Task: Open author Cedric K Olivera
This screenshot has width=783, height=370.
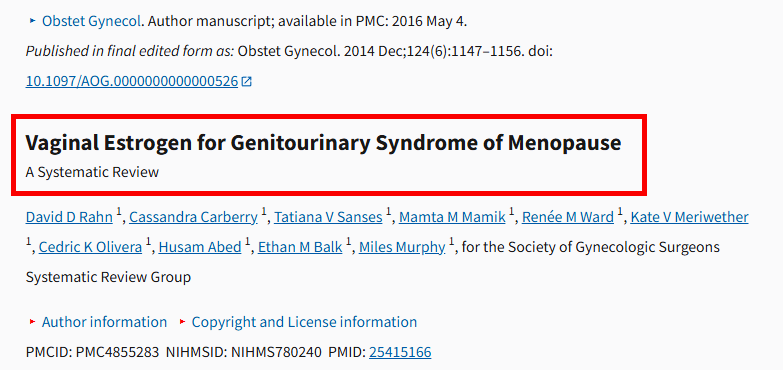Action: pos(90,247)
